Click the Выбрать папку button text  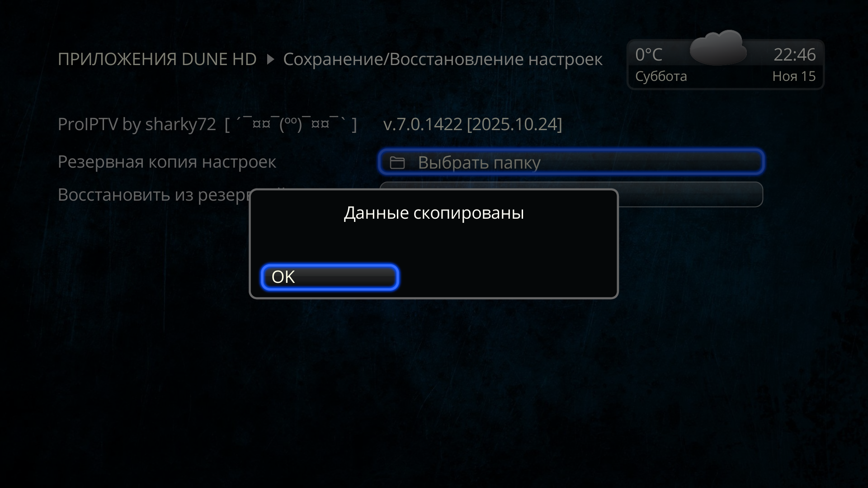pos(479,163)
